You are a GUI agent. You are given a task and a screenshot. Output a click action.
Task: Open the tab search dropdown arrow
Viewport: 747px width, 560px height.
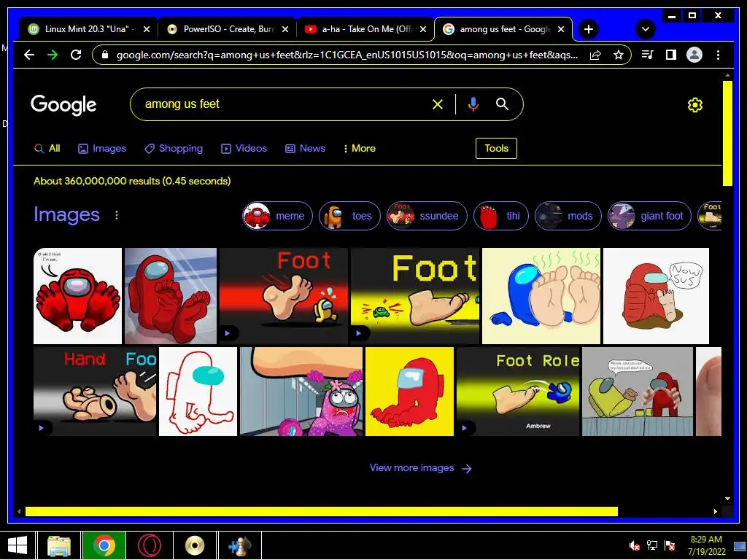tap(646, 29)
